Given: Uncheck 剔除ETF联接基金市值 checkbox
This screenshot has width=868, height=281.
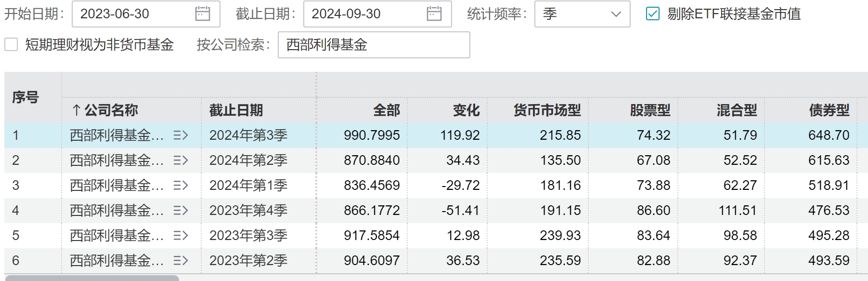Looking at the screenshot, I should pyautogui.click(x=652, y=14).
